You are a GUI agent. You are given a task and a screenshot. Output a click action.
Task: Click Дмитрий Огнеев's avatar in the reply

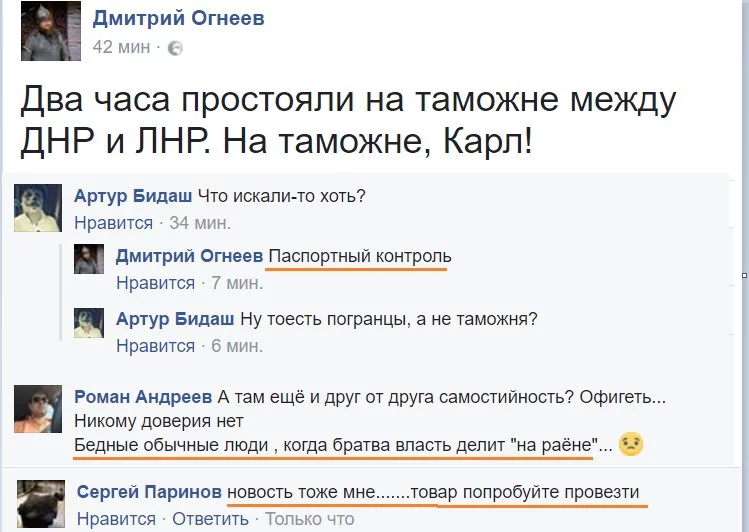(x=90, y=258)
